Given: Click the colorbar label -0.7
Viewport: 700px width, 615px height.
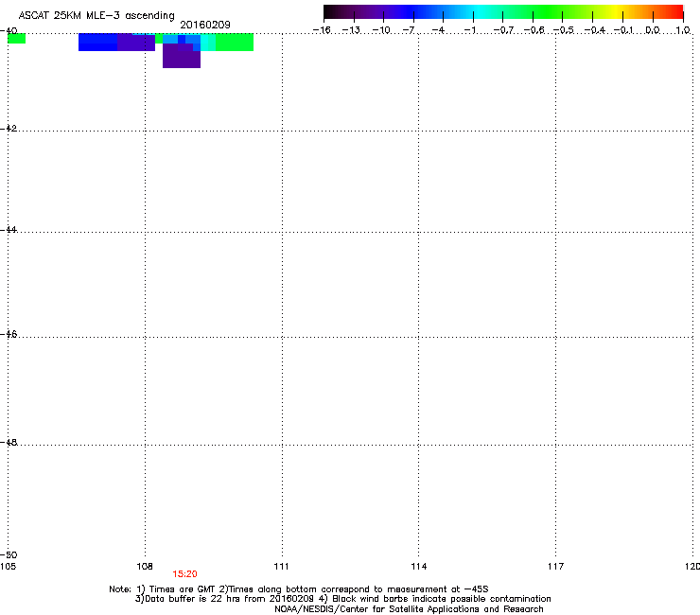Looking at the screenshot, I should pos(503,30).
